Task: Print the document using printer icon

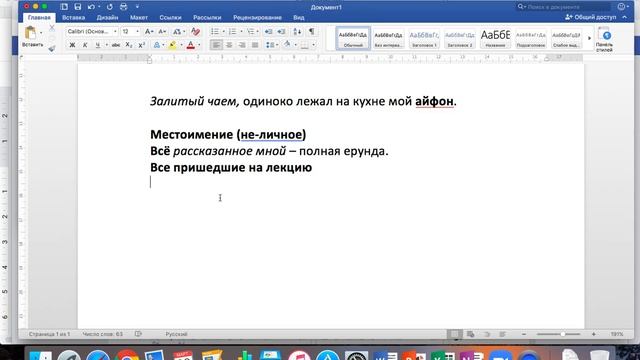Action: point(123,7)
